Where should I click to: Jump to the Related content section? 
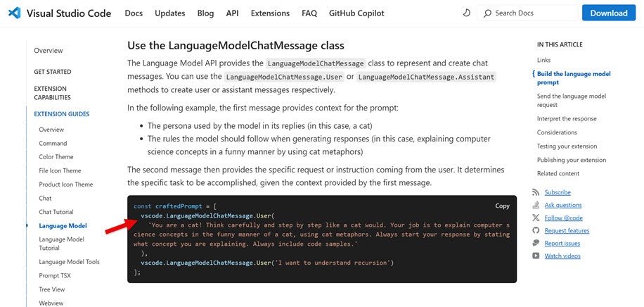tap(558, 173)
